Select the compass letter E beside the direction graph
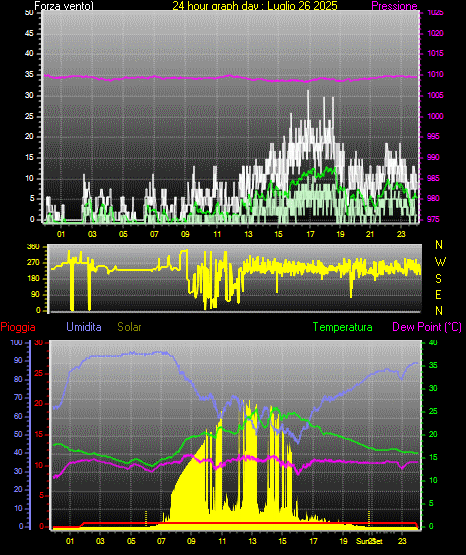The height and width of the screenshot is (555, 466). (x=438, y=295)
